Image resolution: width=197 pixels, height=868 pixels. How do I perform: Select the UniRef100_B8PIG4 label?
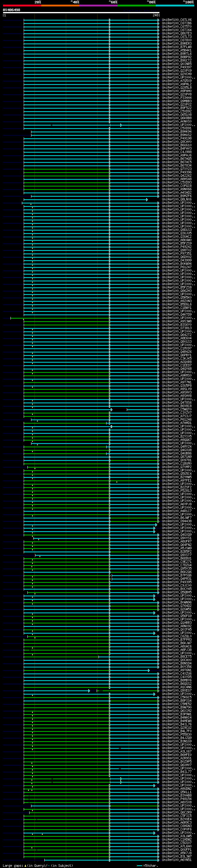[x=177, y=700]
